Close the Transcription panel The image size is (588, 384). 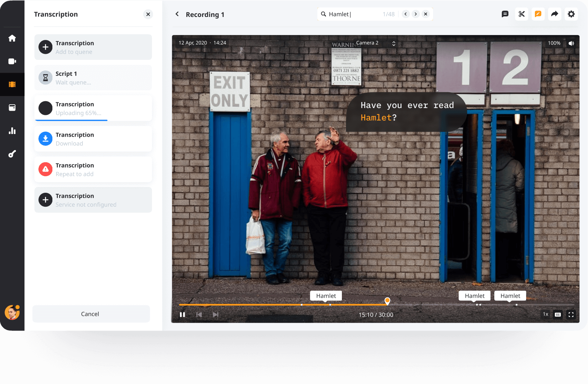tap(148, 14)
